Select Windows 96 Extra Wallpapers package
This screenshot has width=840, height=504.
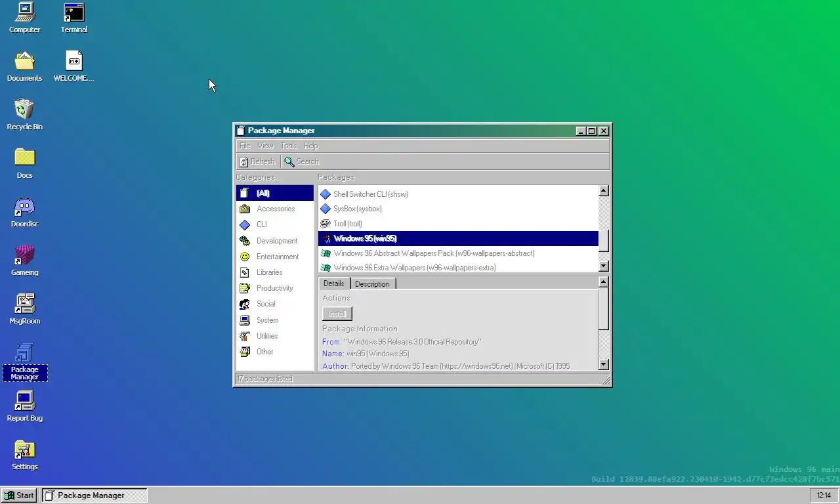pyautogui.click(x=458, y=267)
